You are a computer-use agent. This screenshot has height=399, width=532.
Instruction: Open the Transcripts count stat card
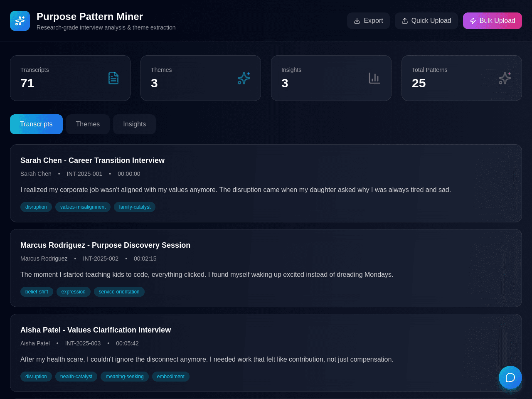[70, 78]
